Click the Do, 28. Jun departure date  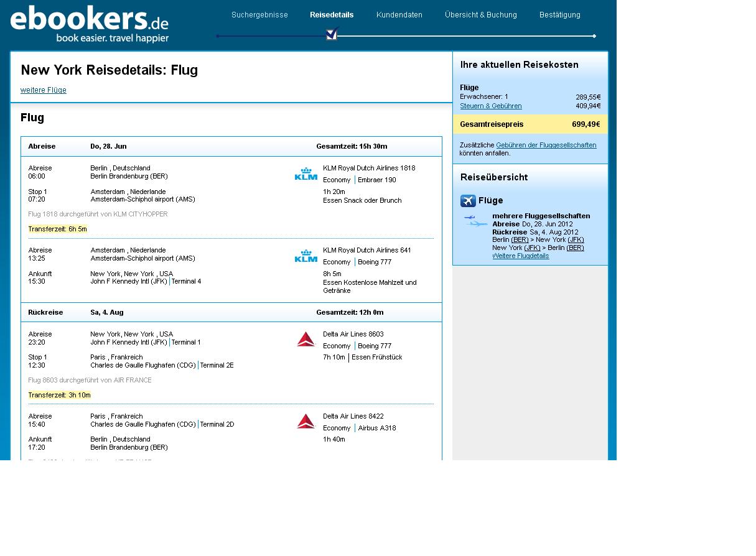point(108,146)
